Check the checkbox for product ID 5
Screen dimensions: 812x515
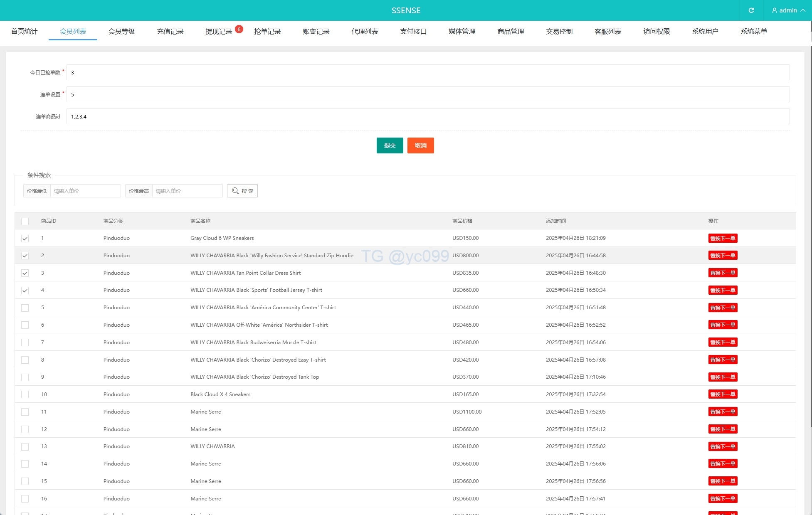[25, 308]
